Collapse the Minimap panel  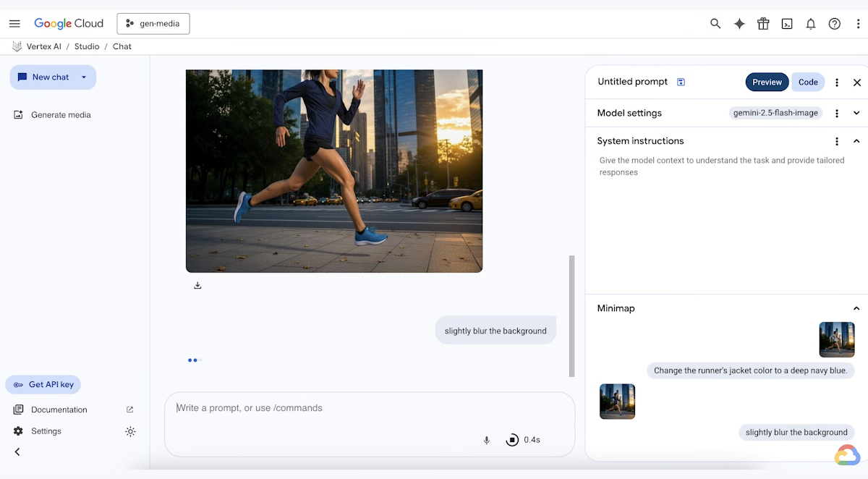coord(856,308)
